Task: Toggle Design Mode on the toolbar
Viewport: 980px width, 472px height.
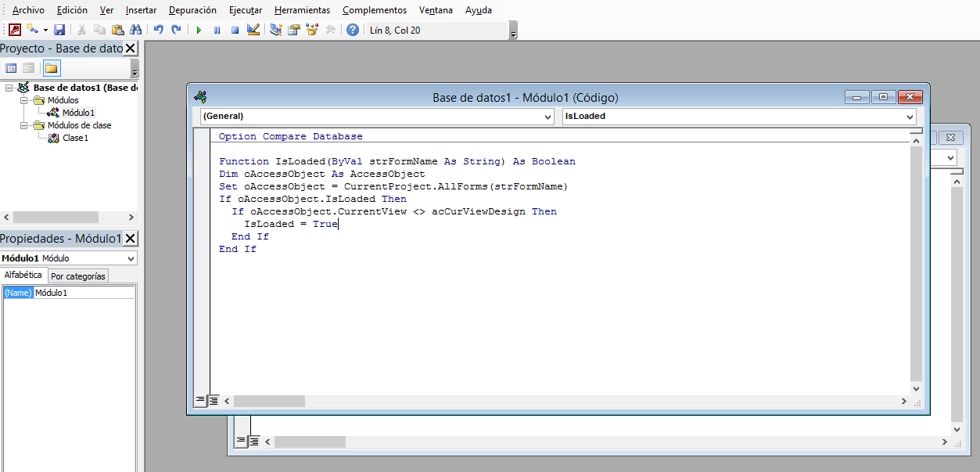Action: point(253,29)
